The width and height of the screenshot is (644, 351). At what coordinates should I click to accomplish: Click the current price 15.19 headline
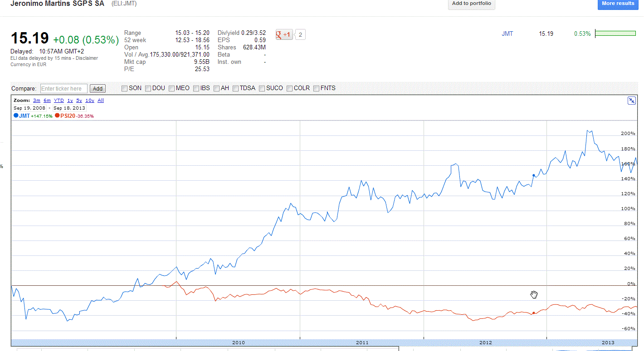29,38
